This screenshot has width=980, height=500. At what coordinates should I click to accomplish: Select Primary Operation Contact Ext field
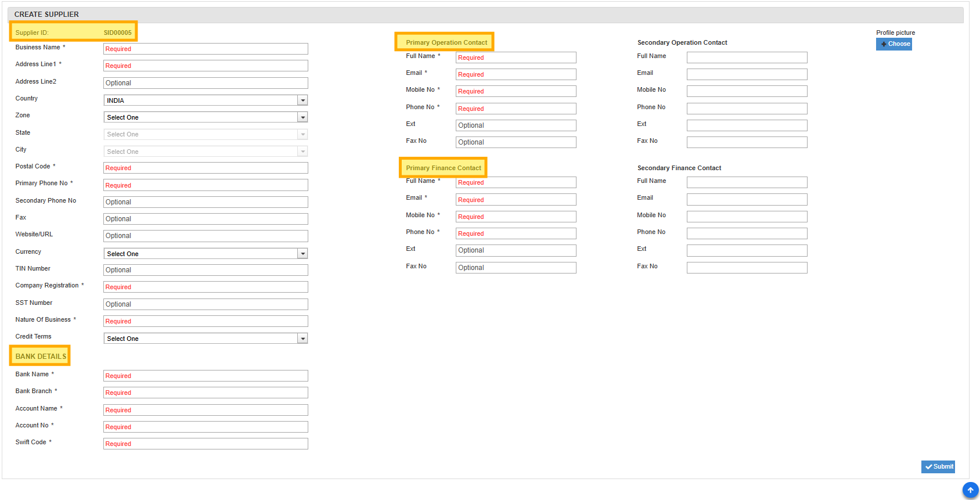click(x=516, y=125)
